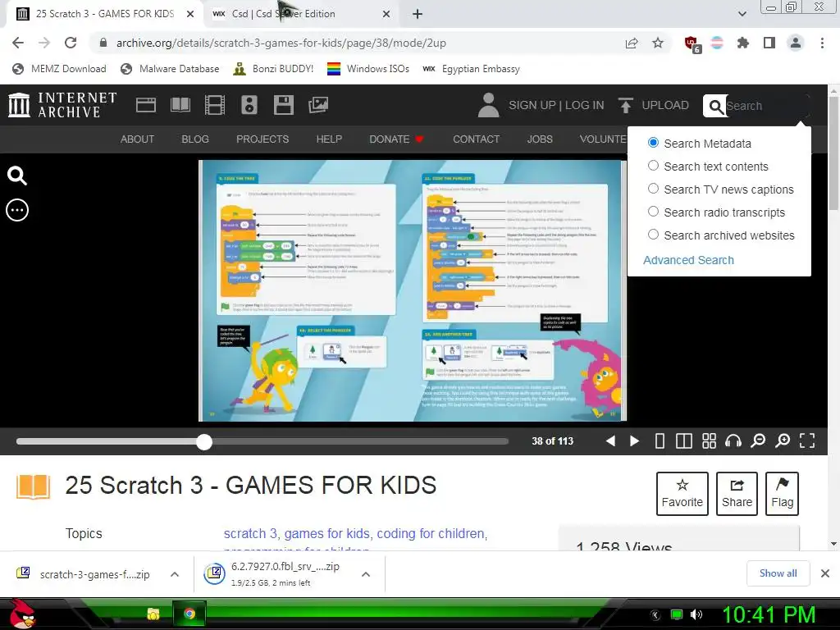This screenshot has height=630, width=840.
Task: Switch to Csd Server Edition tab
Action: point(300,14)
